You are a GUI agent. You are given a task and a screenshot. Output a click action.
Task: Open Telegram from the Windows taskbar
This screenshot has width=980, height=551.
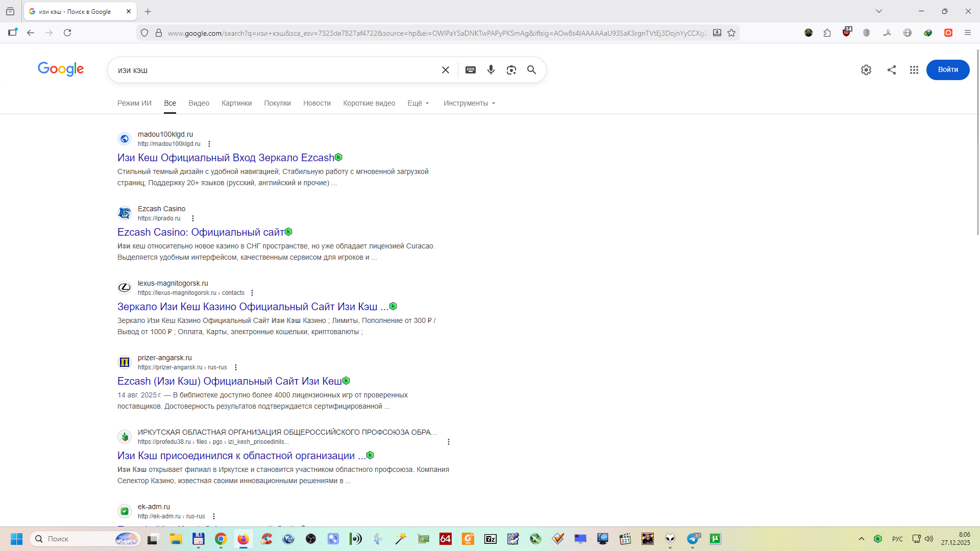(693, 539)
